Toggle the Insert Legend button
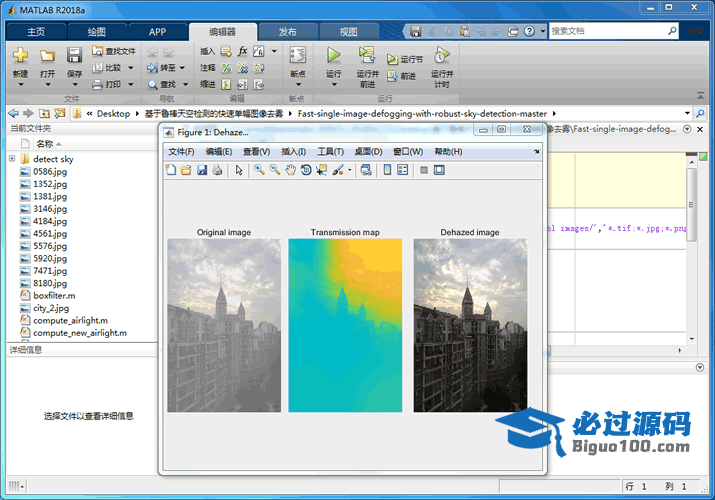The image size is (715, 500). [402, 170]
